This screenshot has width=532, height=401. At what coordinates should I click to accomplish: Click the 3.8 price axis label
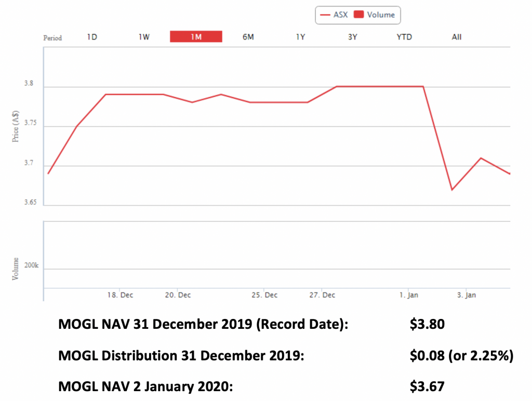click(x=29, y=83)
